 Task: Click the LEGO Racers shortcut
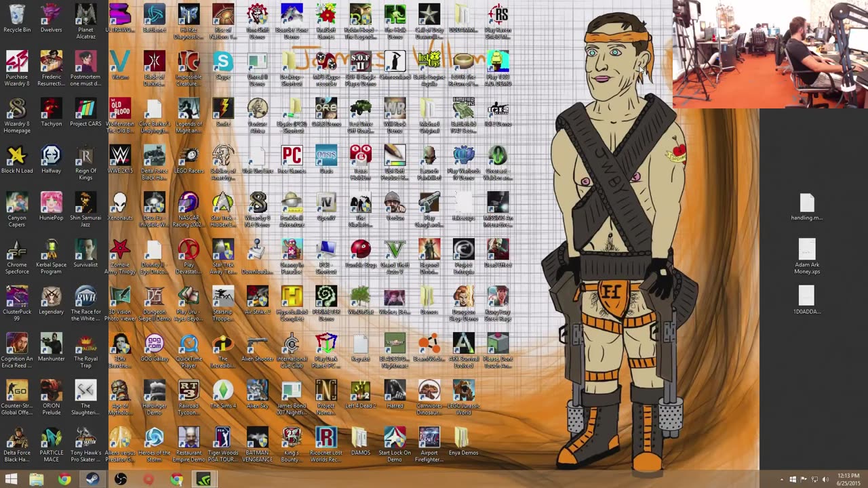189,159
